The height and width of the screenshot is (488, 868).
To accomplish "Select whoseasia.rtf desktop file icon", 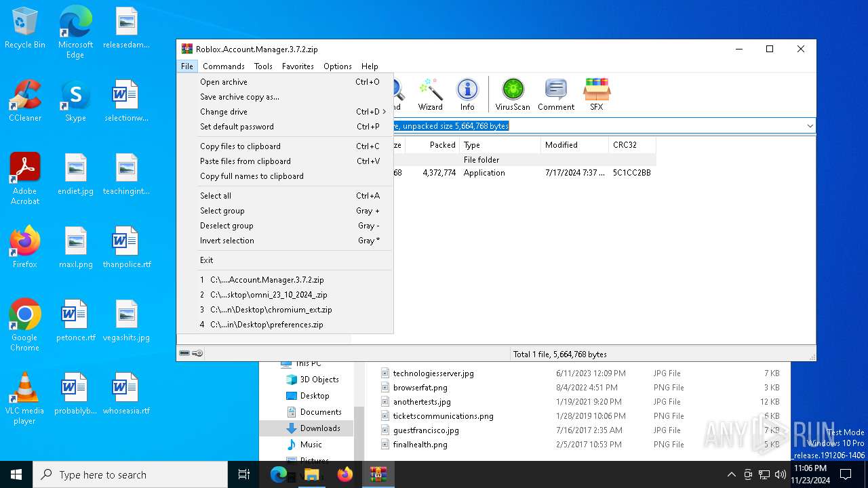I will (x=127, y=393).
